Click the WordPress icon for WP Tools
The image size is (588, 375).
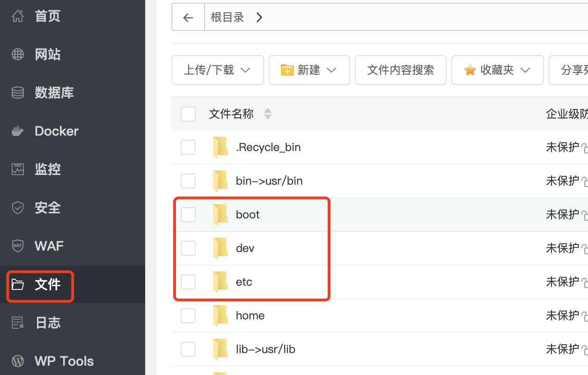tap(18, 361)
